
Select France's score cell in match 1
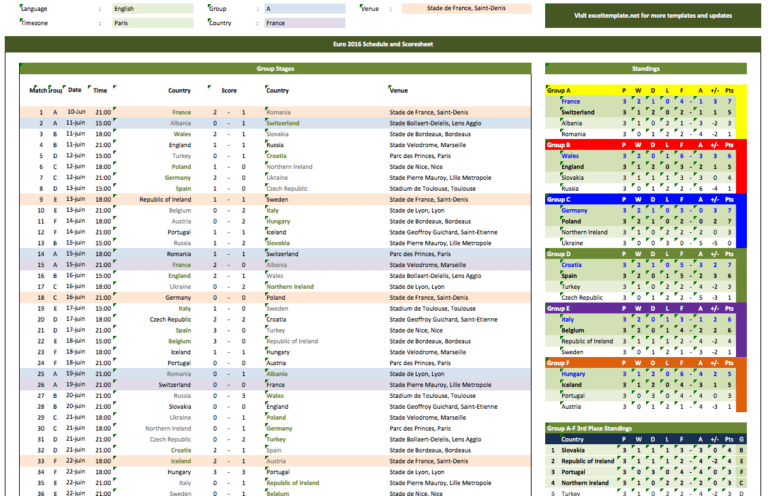coord(215,112)
